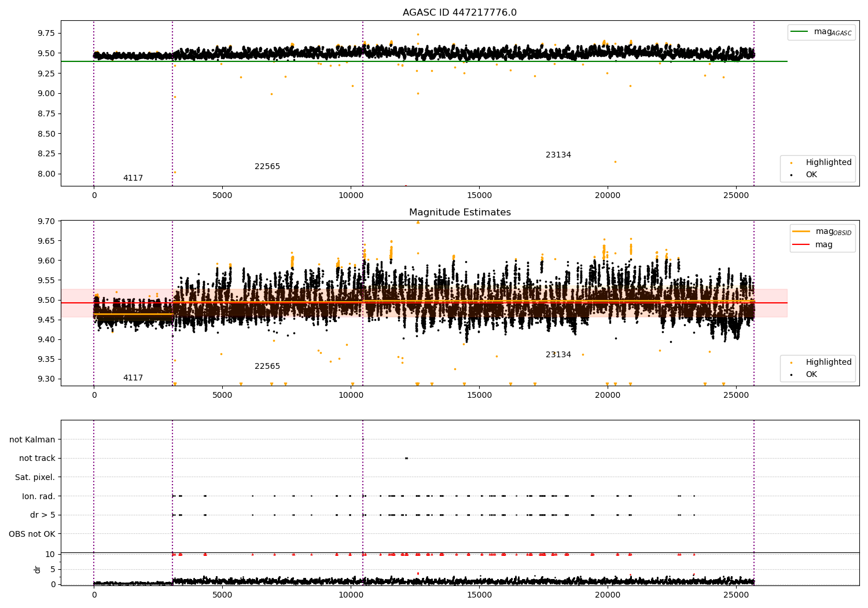Click the '8.00' tick on top panel
Screen dimensions: 868x608
pyautogui.click(x=45, y=174)
